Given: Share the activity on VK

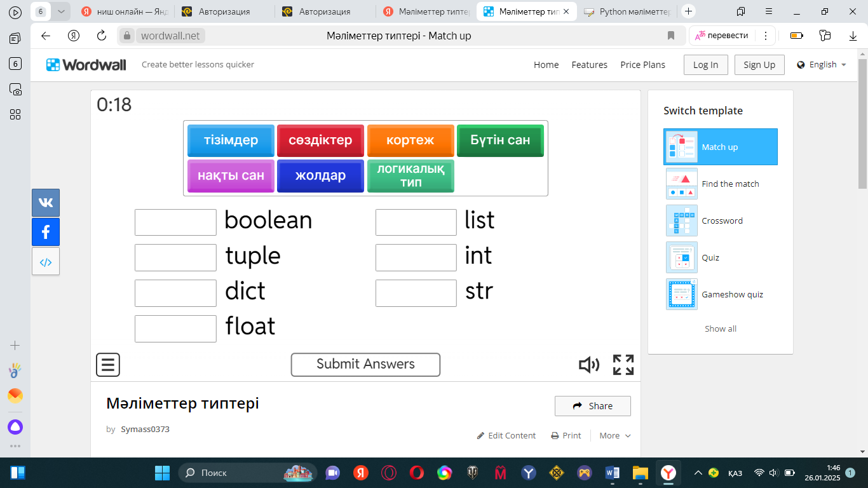Looking at the screenshot, I should tap(46, 203).
